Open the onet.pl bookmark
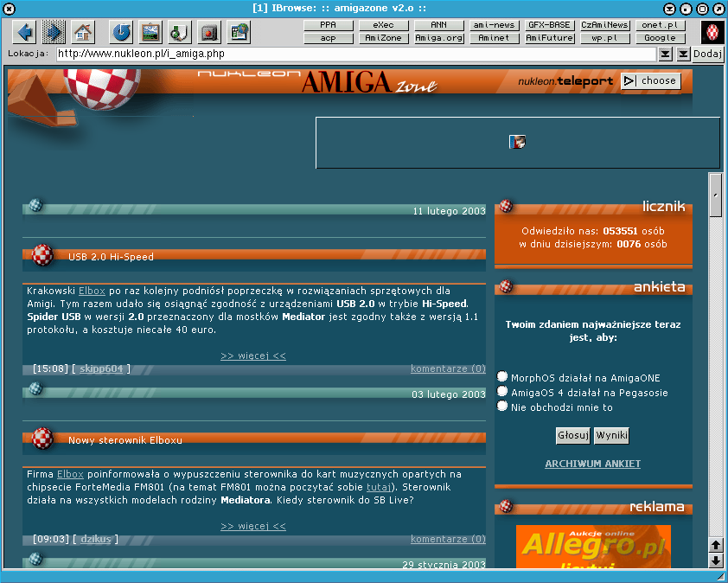Screen dimensions: 728x583 click(661, 25)
